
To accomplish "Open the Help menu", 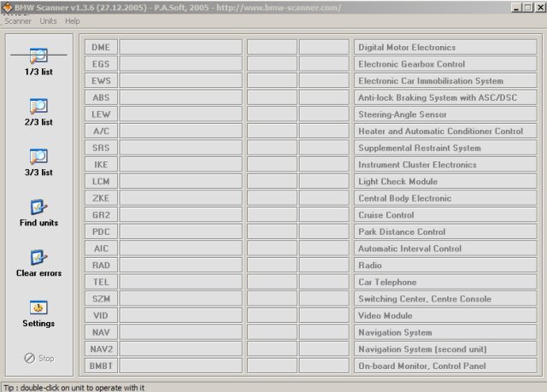I will [72, 21].
